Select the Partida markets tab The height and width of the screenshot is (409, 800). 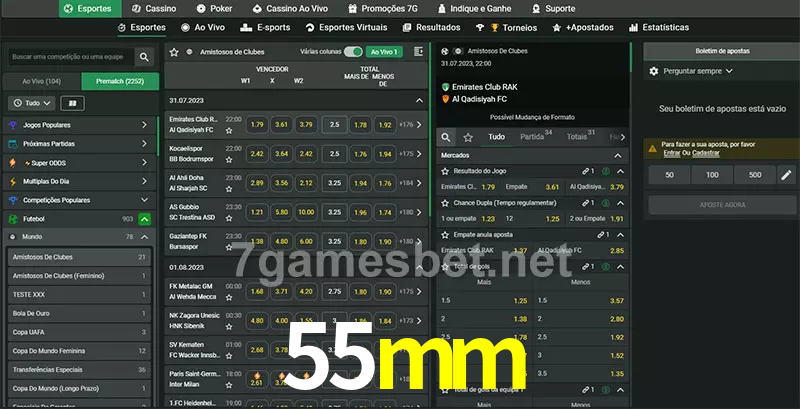[532, 137]
